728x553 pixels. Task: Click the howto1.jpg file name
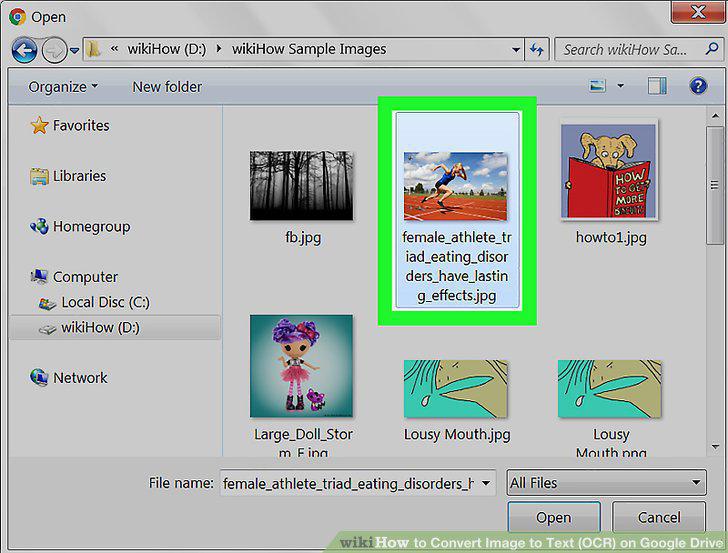click(611, 238)
